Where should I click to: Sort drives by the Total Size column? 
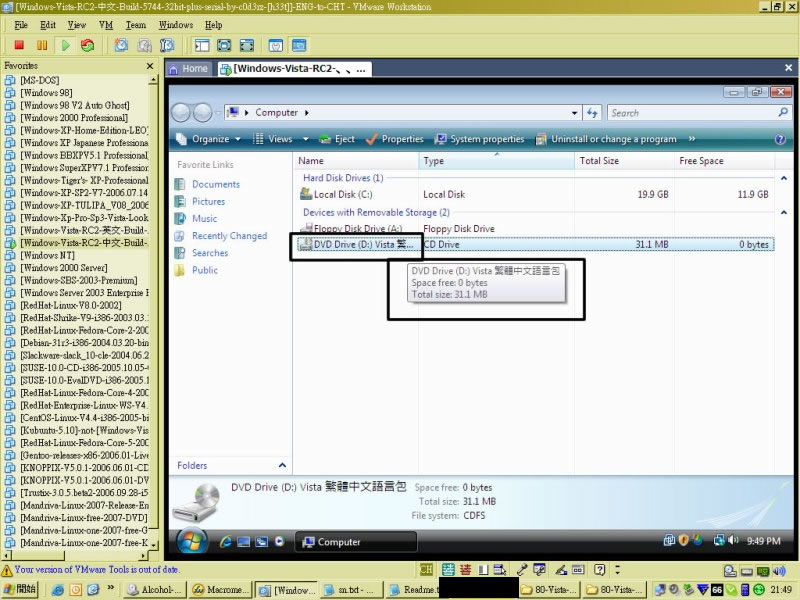coord(624,161)
